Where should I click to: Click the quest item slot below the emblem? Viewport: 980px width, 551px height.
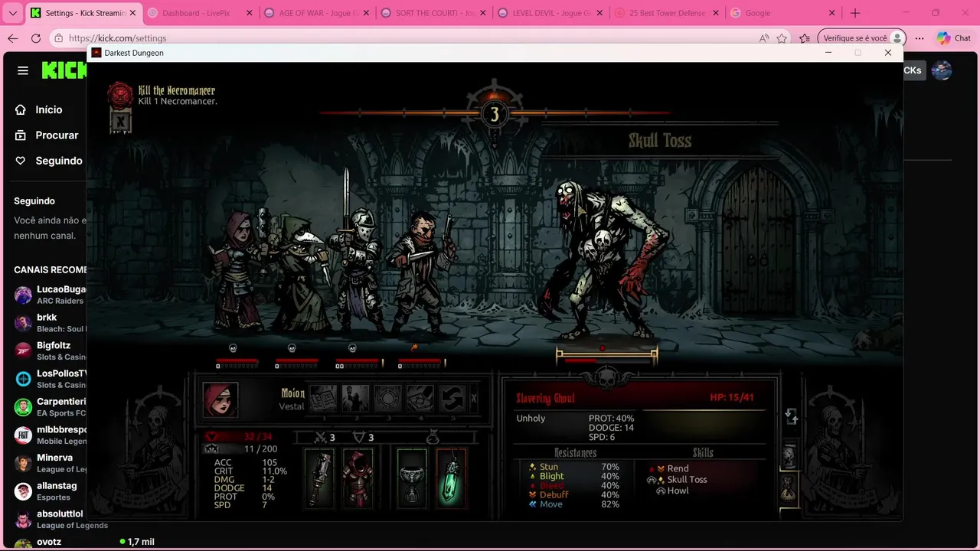tap(119, 121)
